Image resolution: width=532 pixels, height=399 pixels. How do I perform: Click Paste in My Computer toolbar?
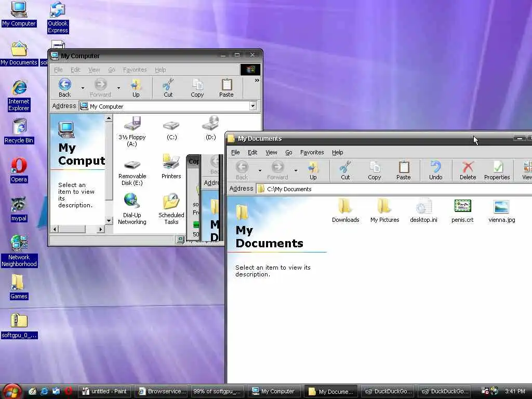tap(227, 88)
